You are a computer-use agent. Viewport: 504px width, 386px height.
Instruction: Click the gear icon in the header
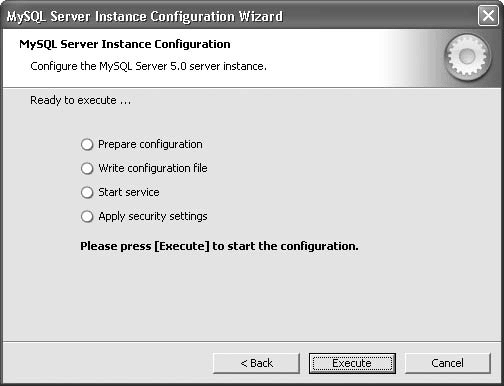pyautogui.click(x=467, y=57)
